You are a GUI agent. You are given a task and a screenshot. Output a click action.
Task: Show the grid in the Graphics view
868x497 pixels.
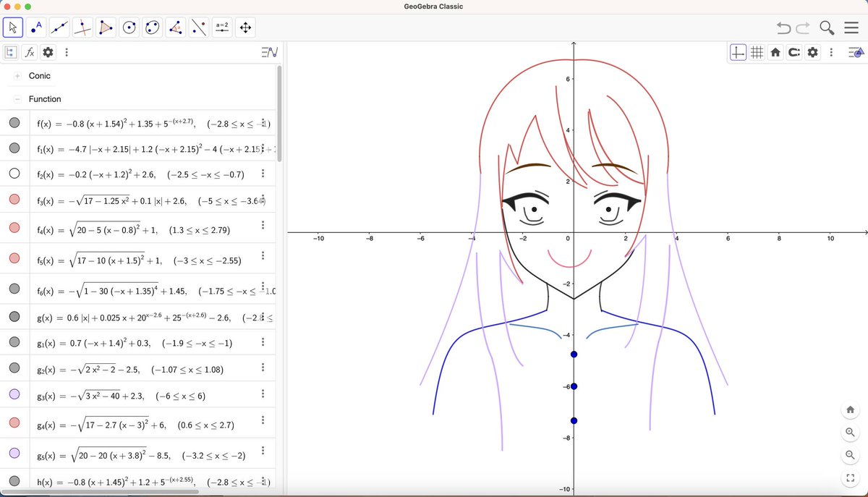(x=757, y=51)
